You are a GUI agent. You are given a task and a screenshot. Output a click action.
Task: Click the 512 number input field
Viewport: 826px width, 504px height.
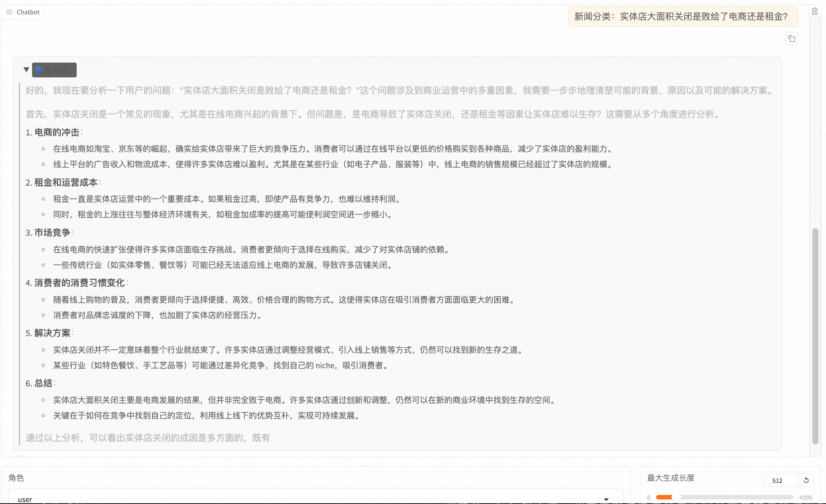[780, 480]
